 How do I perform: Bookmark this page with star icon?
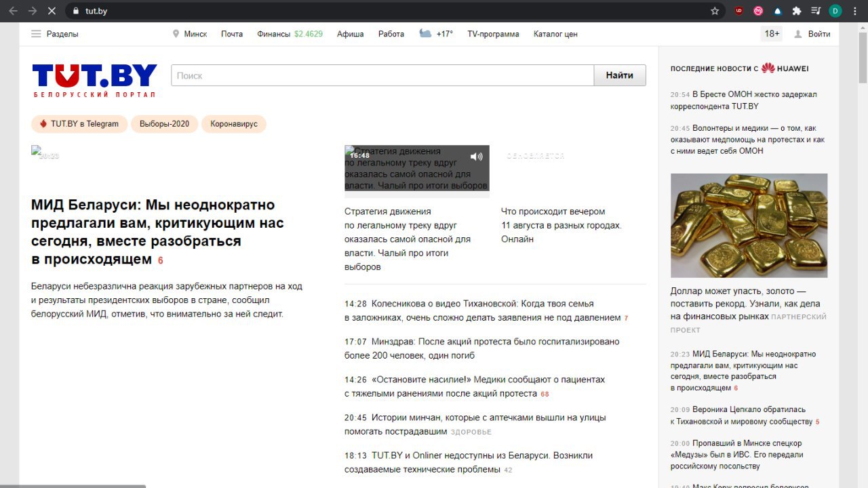[715, 11]
